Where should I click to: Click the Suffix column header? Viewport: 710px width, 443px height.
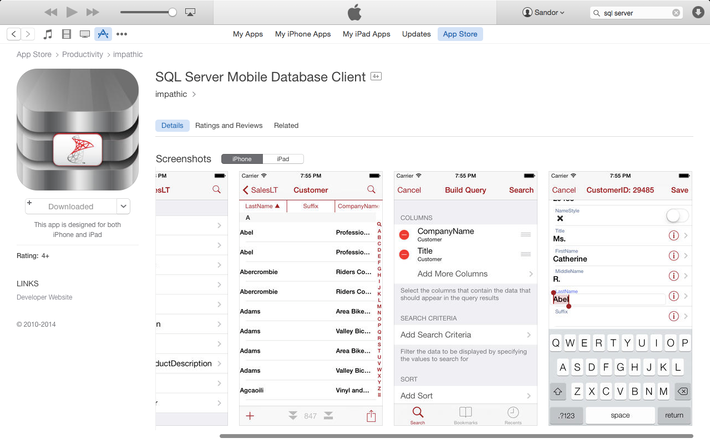click(311, 206)
